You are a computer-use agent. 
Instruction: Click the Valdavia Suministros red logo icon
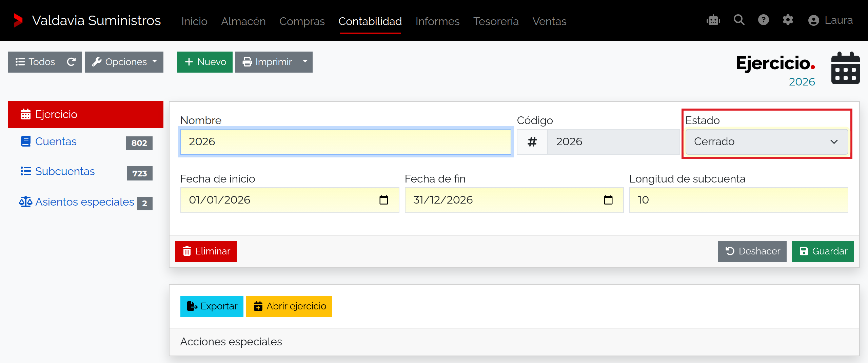(x=18, y=20)
